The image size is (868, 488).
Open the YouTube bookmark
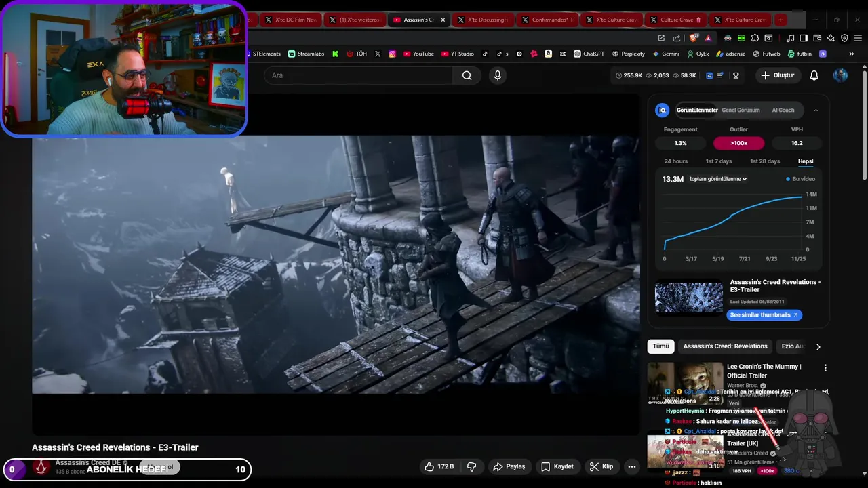[418, 54]
